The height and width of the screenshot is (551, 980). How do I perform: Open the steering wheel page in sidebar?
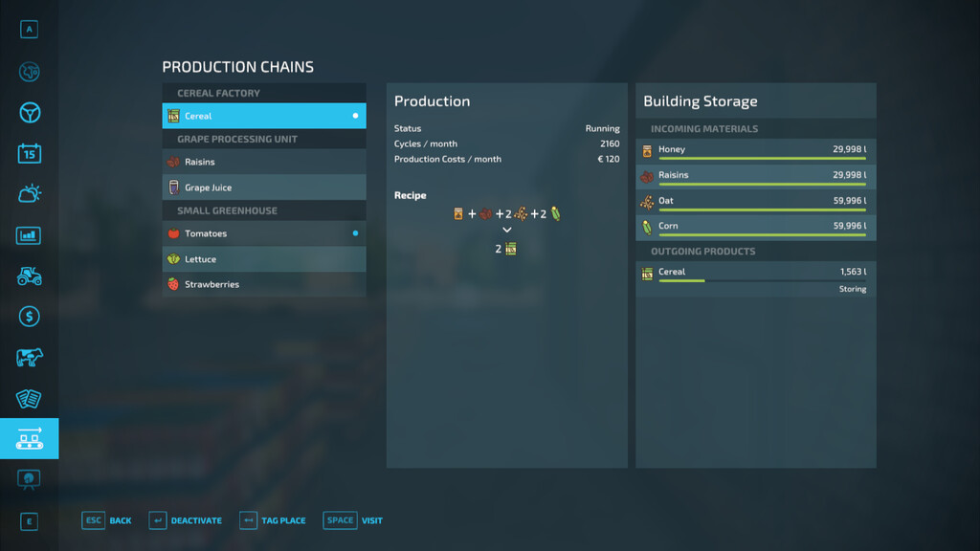click(29, 113)
